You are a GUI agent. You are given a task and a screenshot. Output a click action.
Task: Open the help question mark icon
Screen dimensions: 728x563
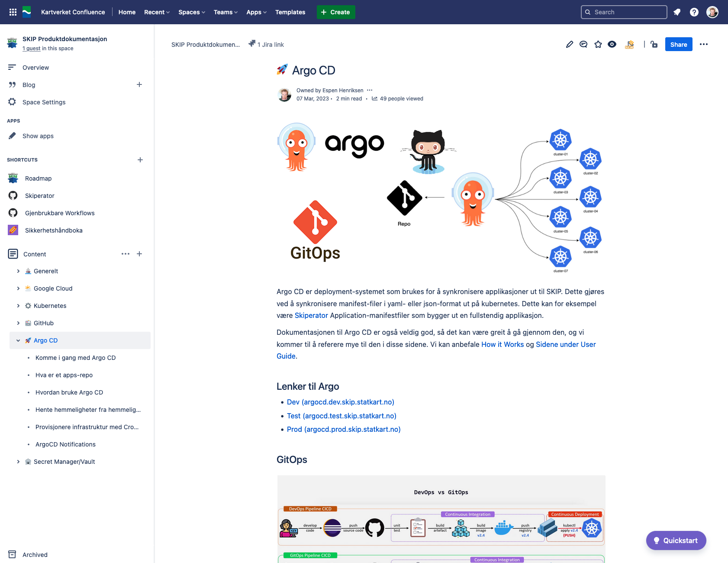click(x=694, y=12)
